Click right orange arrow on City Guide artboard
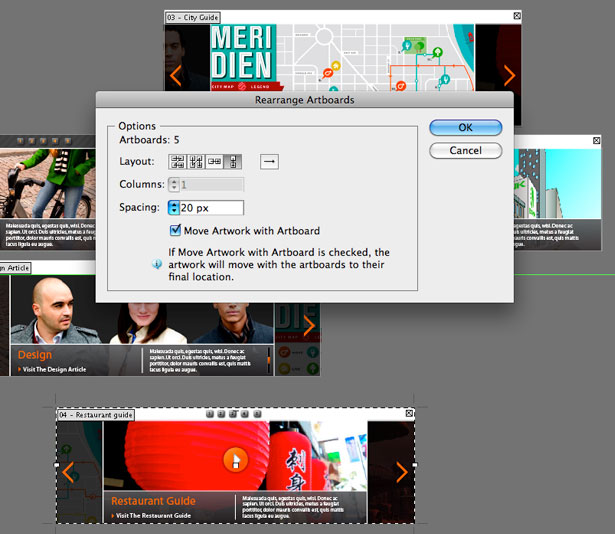The height and width of the screenshot is (534, 615). (509, 75)
